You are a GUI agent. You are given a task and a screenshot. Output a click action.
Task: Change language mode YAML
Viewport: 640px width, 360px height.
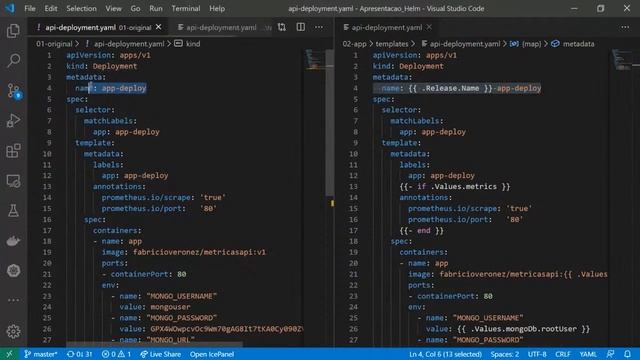(588, 354)
